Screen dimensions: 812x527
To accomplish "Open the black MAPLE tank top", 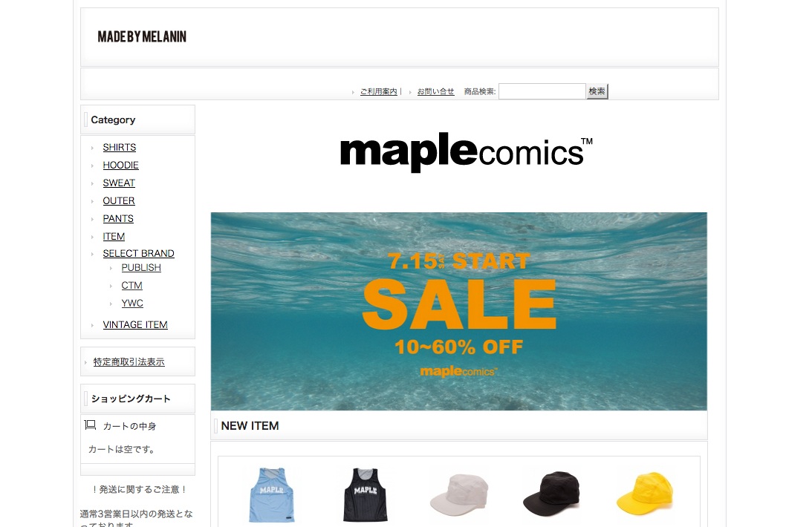I will tap(365, 495).
